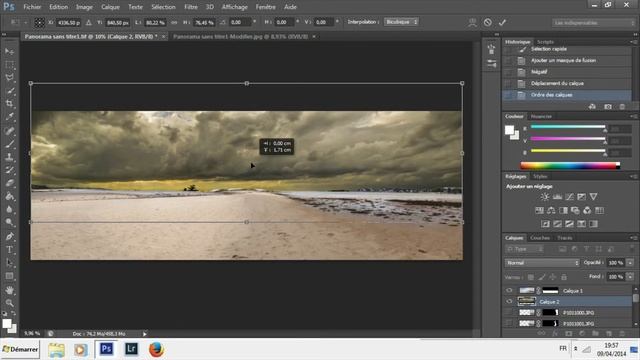This screenshot has height=360, width=640.
Task: Toggle relative positioning triangle for reference point
Action: pos(89,22)
